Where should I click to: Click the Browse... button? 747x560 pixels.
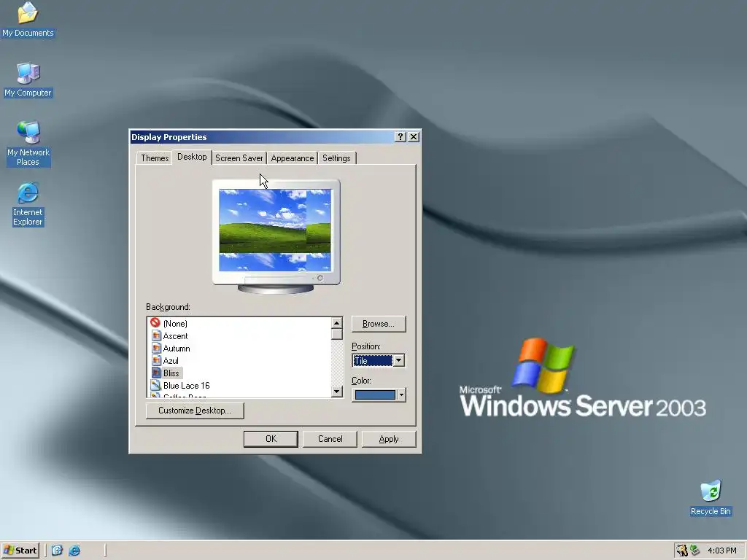[x=379, y=324]
